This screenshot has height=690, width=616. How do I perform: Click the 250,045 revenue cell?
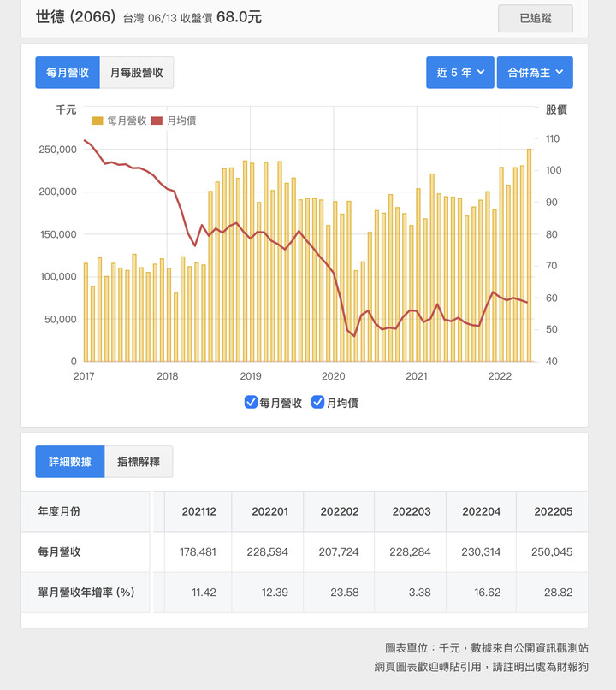552,551
